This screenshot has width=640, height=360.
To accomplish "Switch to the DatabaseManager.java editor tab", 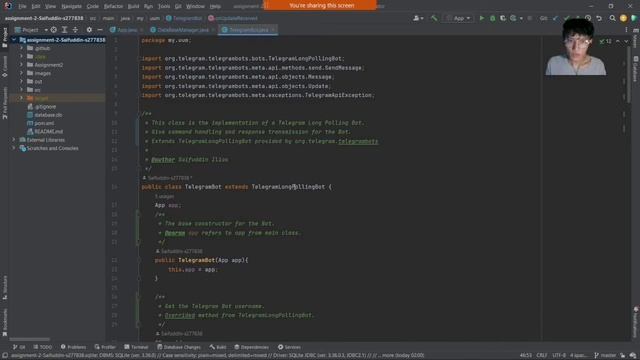I will click(x=182, y=30).
